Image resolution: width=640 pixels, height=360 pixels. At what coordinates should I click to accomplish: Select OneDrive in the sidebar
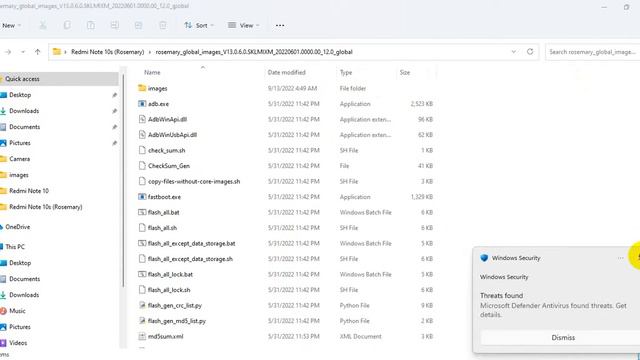click(17, 227)
